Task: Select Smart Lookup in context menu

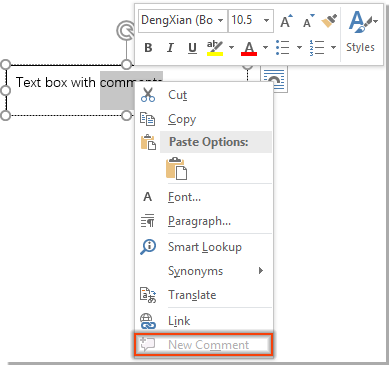Action: click(204, 247)
